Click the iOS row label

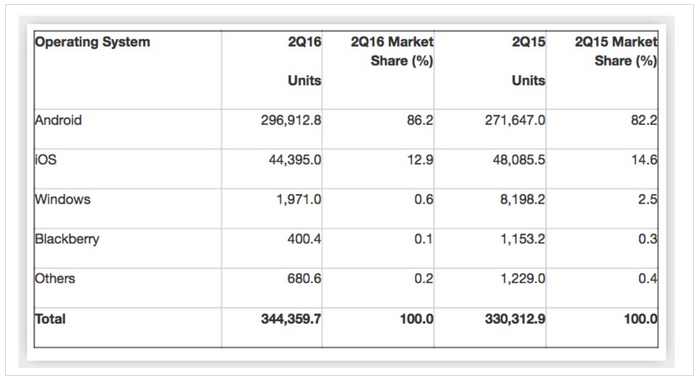46,160
